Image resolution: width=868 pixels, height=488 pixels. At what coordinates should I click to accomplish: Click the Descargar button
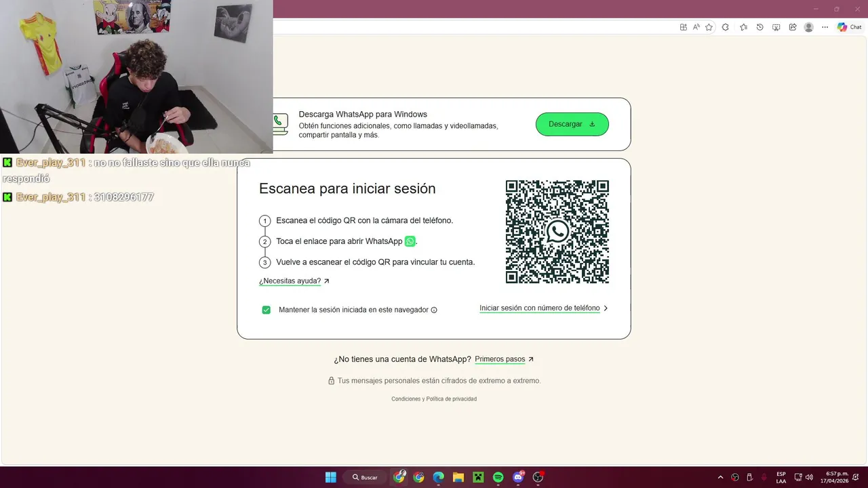point(572,124)
